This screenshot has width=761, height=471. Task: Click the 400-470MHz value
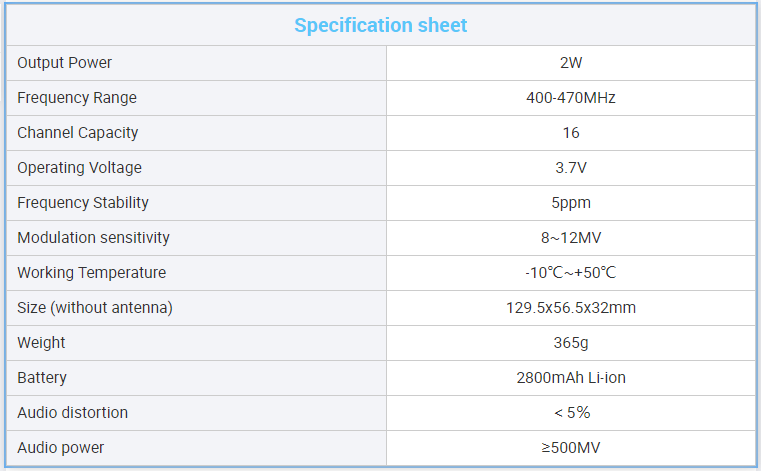tap(571, 98)
